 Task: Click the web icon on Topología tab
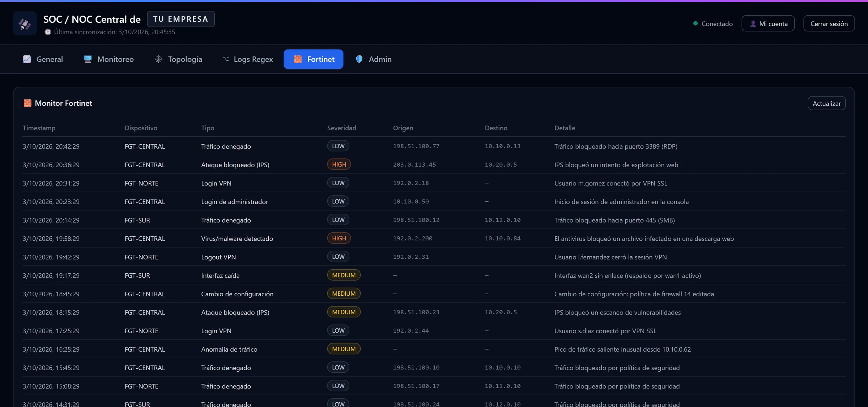[x=158, y=59]
